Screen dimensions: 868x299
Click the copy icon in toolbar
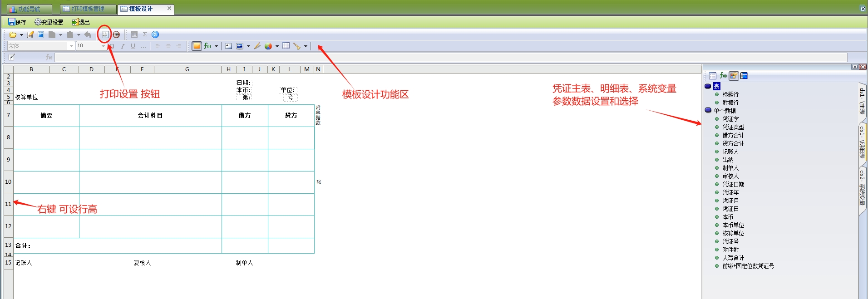[x=52, y=34]
